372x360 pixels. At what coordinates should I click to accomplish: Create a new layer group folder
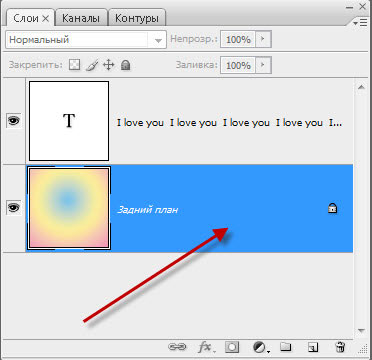285,347
